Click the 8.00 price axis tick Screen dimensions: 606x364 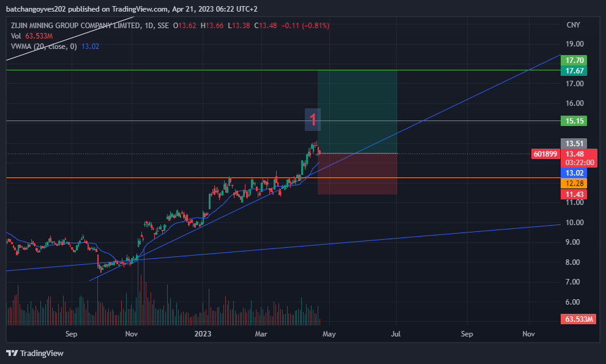pos(573,262)
